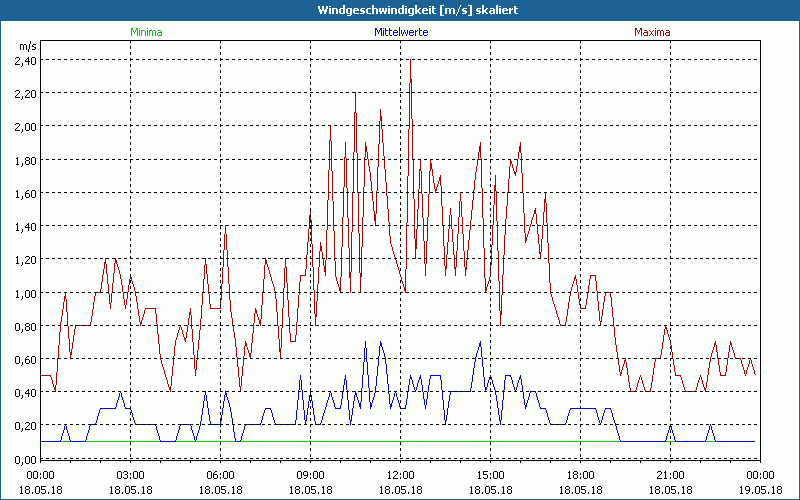Screen dimensions: 800x500
Task: Click the 2,40 y-axis value label
Action: click(x=25, y=60)
